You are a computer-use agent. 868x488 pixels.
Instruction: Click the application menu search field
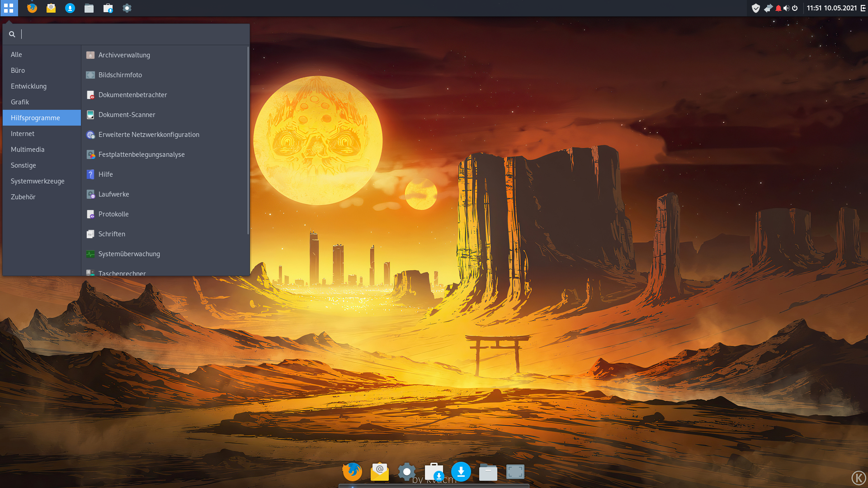click(131, 34)
